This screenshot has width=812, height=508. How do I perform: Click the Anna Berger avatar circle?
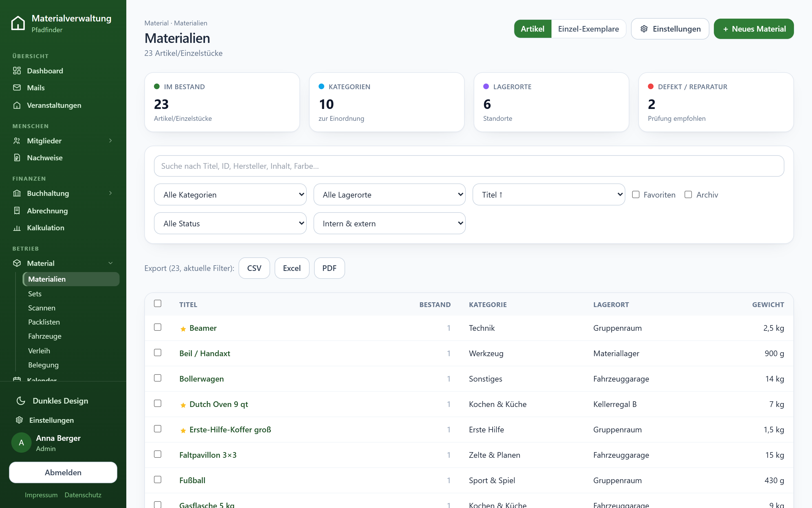(21, 443)
